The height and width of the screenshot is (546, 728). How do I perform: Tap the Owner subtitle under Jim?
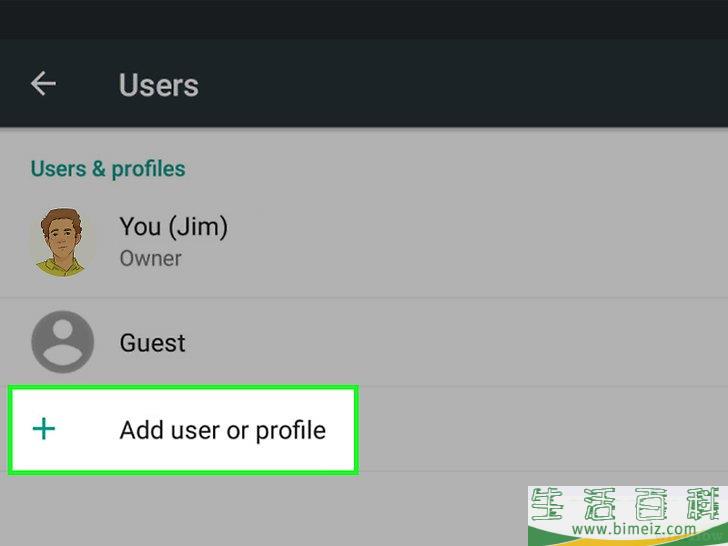pyautogui.click(x=150, y=259)
